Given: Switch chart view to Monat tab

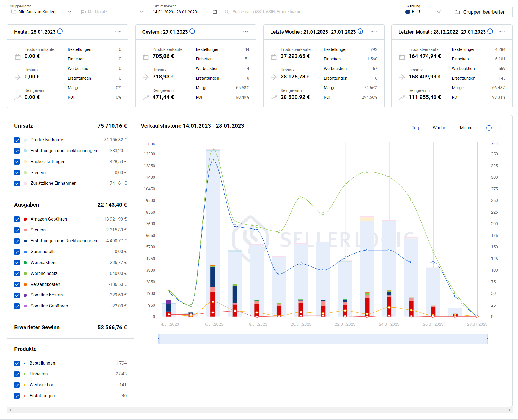Looking at the screenshot, I should click(466, 128).
